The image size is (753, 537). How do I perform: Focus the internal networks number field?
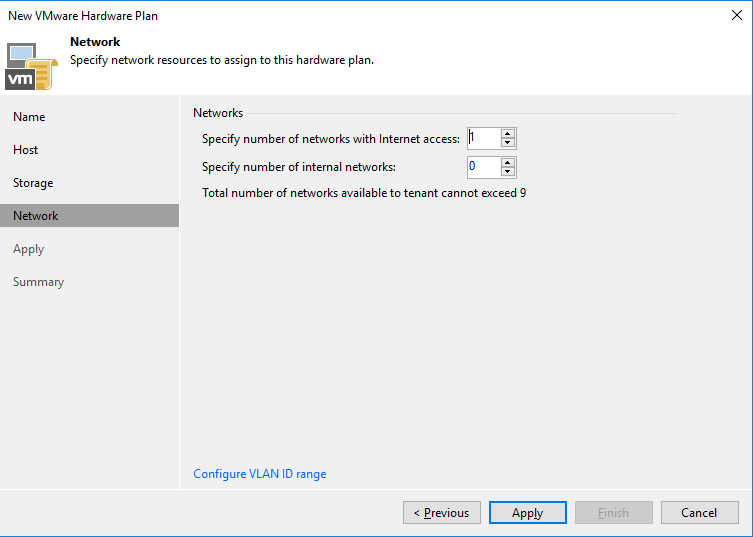coord(484,167)
